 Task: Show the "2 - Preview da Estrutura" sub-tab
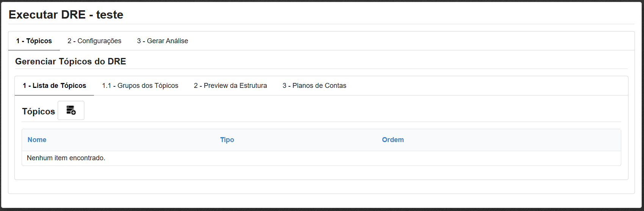[230, 86]
